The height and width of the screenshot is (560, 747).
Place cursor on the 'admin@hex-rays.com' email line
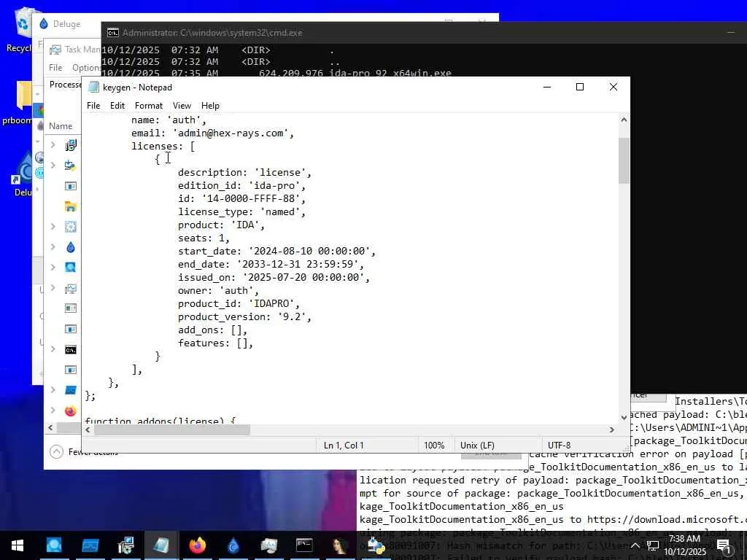212,133
